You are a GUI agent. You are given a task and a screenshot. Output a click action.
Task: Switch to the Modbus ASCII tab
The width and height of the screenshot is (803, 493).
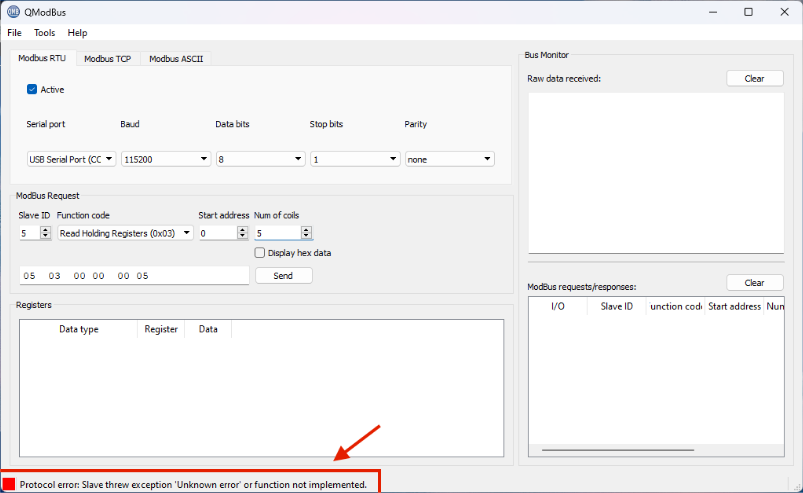[176, 59]
